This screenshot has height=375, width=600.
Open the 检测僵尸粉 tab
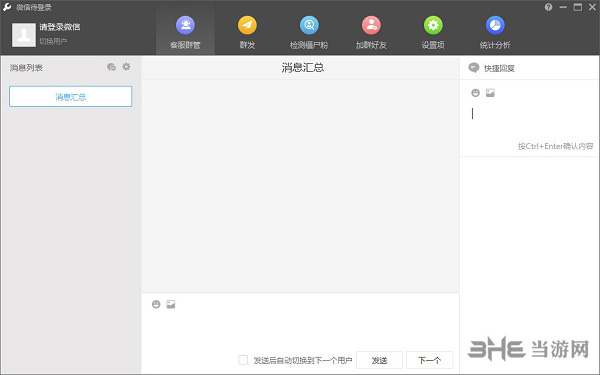pos(309,33)
